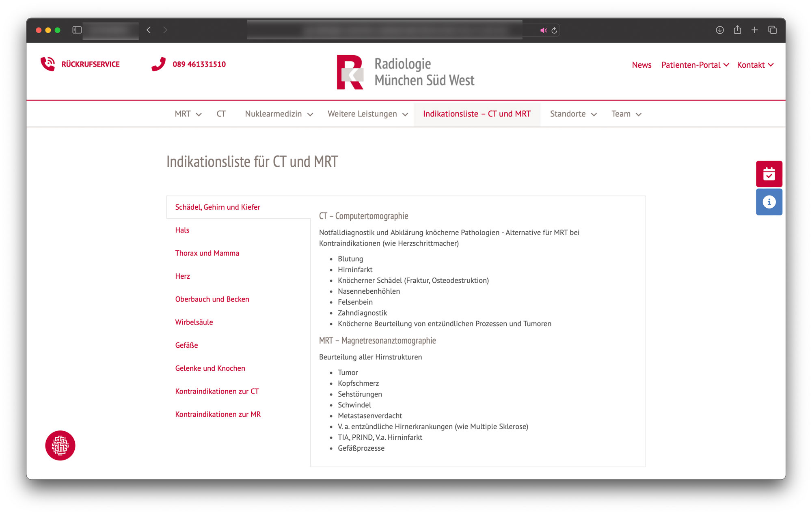The width and height of the screenshot is (812, 514).
Task: Mute tab audio via speaker icon
Action: point(544,30)
